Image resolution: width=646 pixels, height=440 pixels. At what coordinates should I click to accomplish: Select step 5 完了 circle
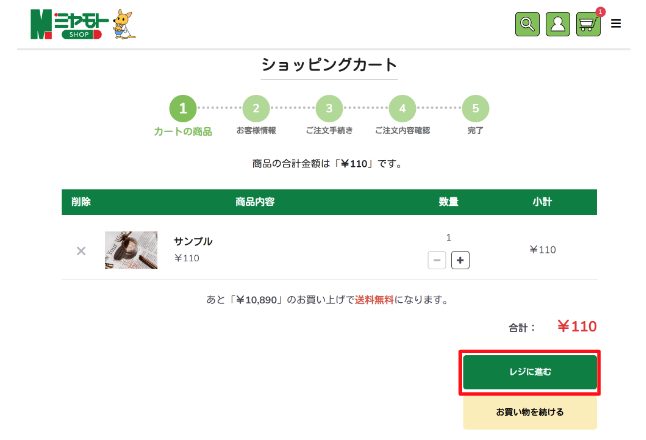(475, 108)
